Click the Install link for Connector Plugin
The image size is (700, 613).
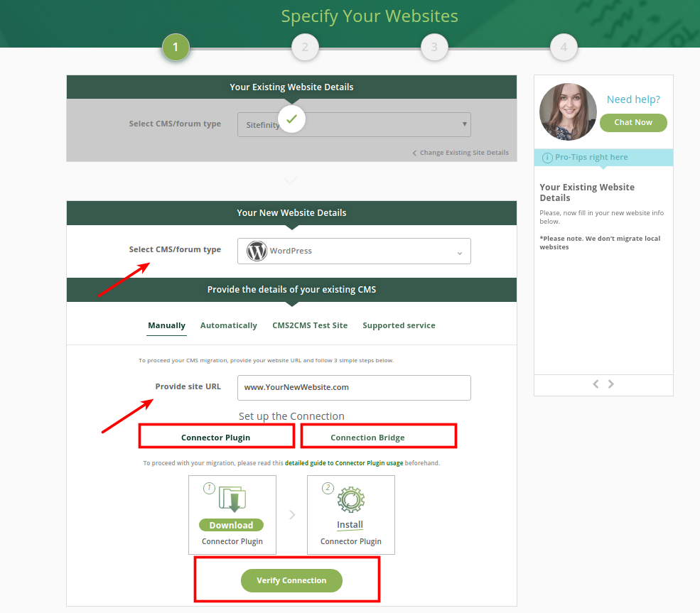pos(350,525)
